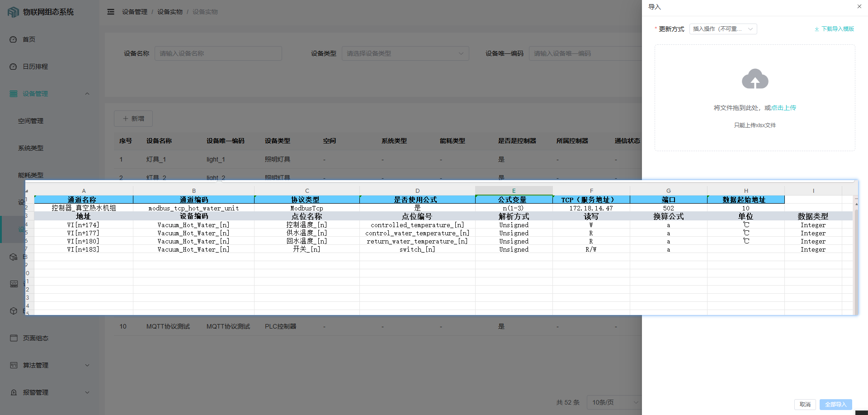Screen dimensions: 868x415
Task: Click the 取消 button
Action: [x=805, y=405]
